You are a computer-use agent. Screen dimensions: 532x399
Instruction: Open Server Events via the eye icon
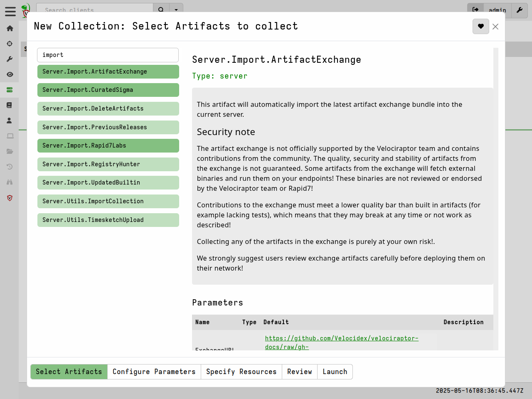[x=9, y=74]
